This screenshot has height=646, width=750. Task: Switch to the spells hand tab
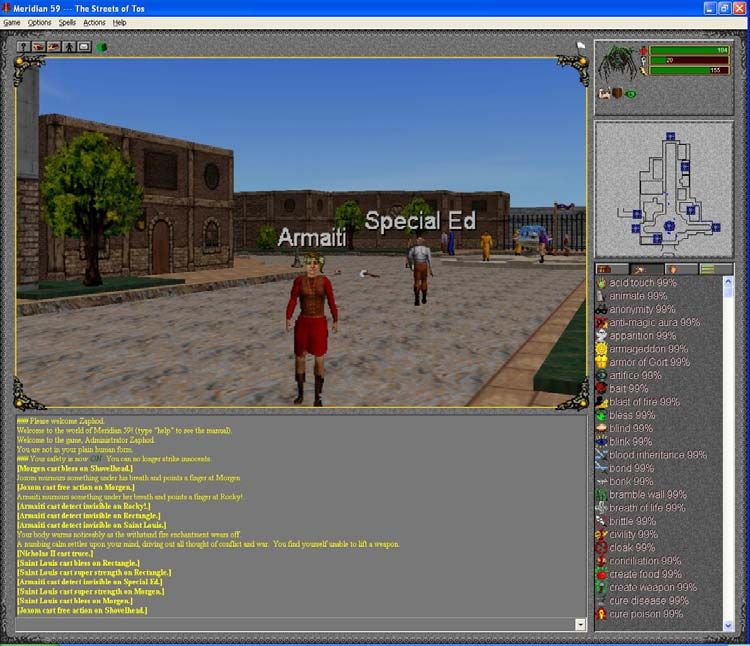(x=646, y=269)
